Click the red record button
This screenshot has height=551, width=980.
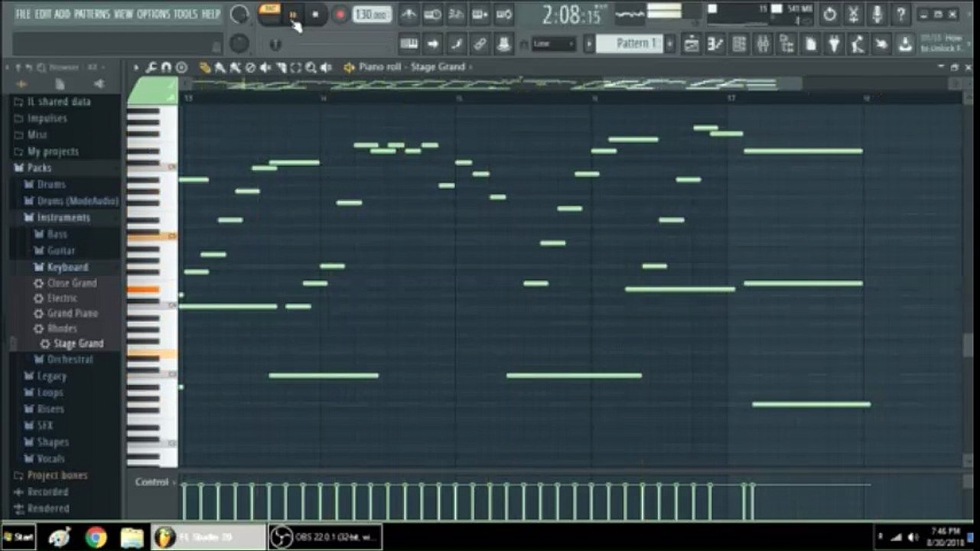click(340, 15)
